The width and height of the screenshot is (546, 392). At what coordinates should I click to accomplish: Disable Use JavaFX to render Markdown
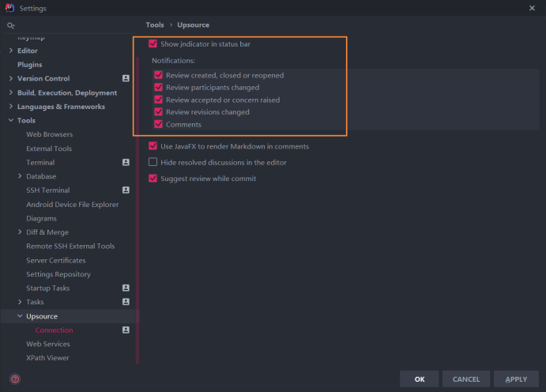(x=153, y=146)
